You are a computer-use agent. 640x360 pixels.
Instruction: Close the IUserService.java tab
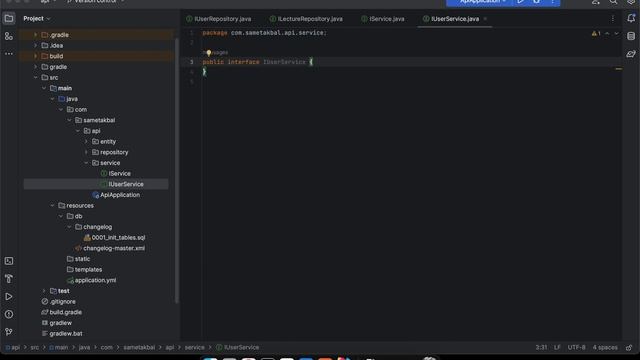pyautogui.click(x=485, y=19)
